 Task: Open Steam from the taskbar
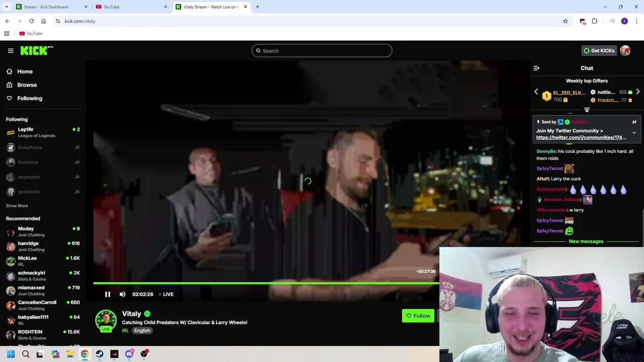[x=100, y=354]
